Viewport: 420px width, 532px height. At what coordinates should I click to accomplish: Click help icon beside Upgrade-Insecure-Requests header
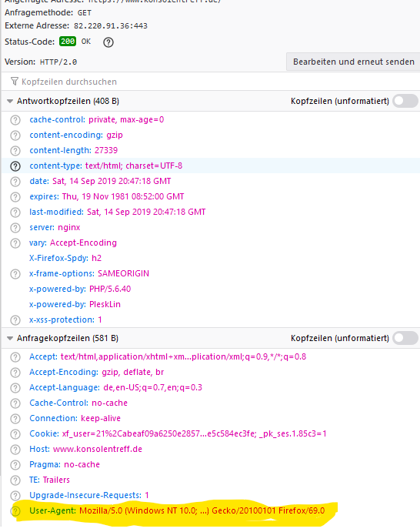tap(15, 496)
